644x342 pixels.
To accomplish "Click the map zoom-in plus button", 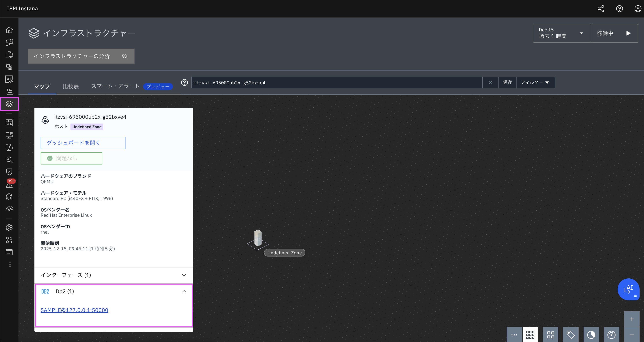I will (631, 319).
